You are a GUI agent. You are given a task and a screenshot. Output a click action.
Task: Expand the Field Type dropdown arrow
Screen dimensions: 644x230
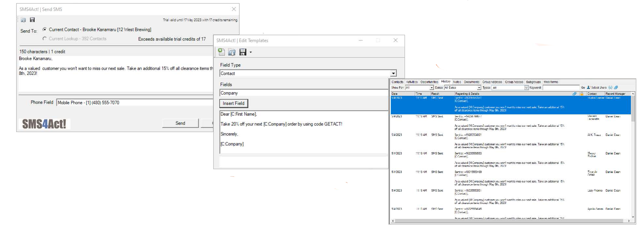click(x=393, y=74)
